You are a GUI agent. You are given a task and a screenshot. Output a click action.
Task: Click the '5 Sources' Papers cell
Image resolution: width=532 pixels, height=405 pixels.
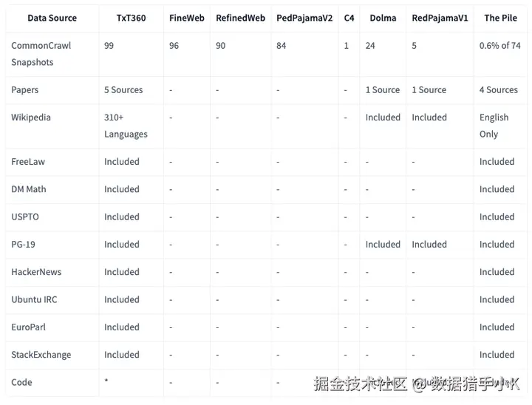tap(123, 90)
